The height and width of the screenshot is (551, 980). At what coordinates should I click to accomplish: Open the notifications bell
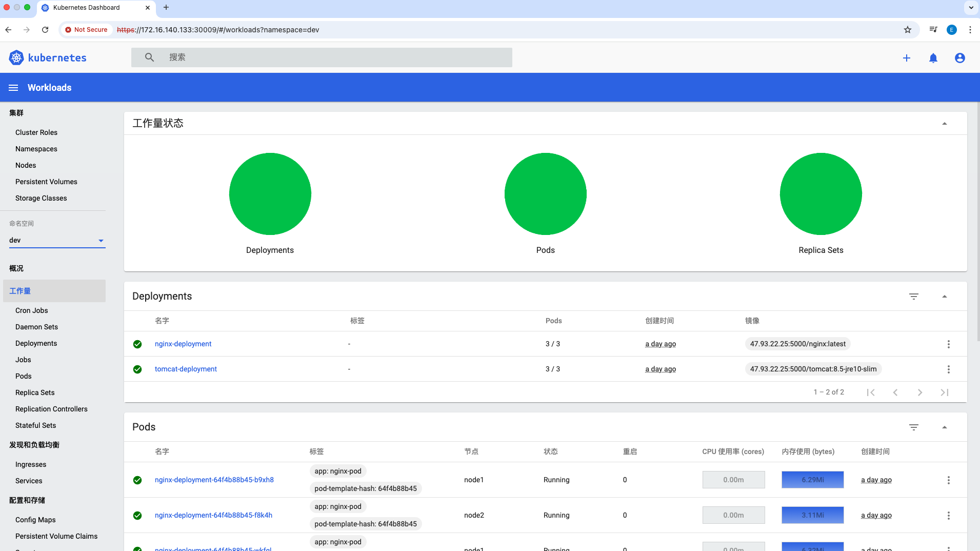pos(933,58)
